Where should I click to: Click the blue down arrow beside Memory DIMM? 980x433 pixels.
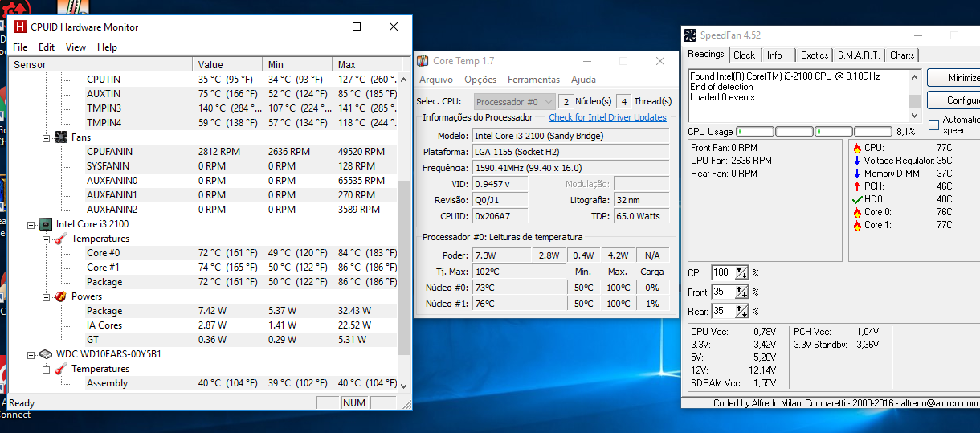coord(857,174)
